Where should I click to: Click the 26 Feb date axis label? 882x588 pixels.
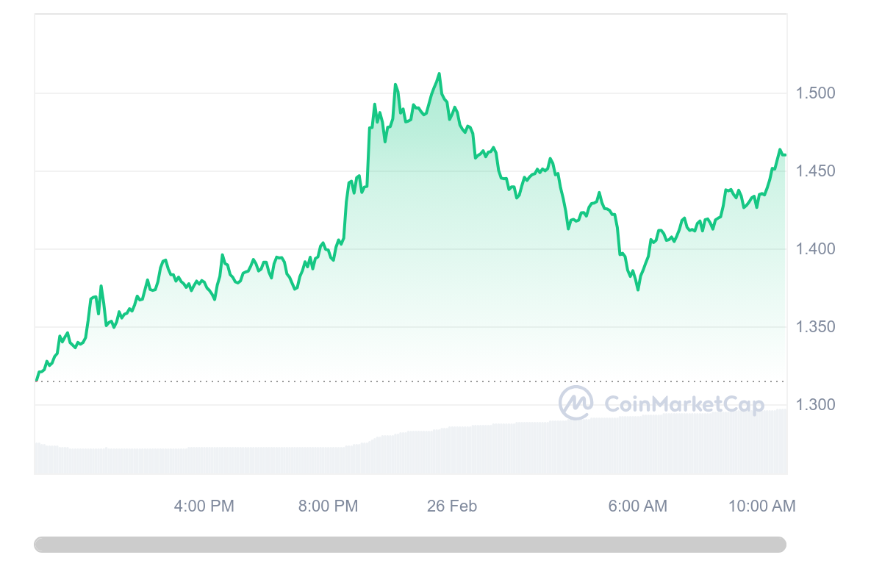452,506
